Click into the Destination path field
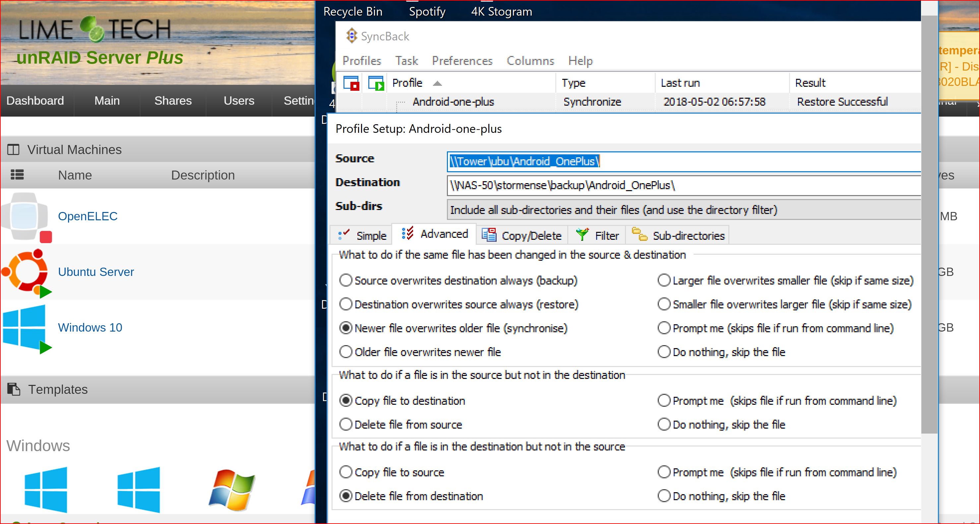 [x=684, y=185]
